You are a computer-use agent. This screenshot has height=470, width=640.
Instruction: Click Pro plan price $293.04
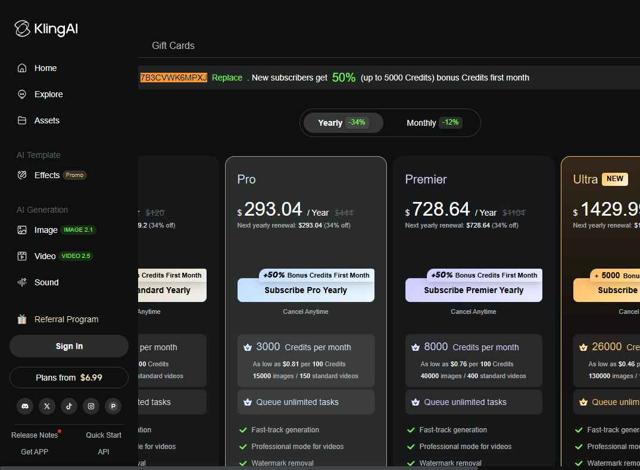(269, 210)
